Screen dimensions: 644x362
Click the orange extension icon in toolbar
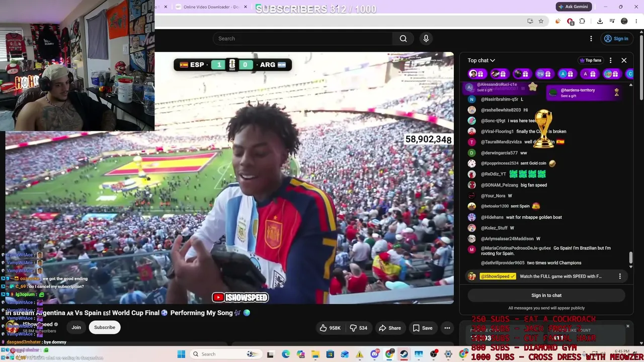click(x=558, y=21)
